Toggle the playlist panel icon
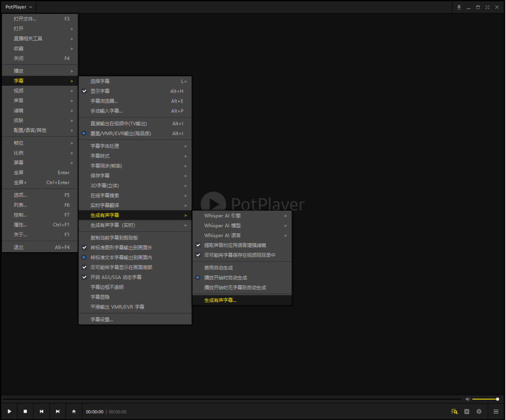Screen dimensions: 506x420 pyautogui.click(x=467, y=411)
